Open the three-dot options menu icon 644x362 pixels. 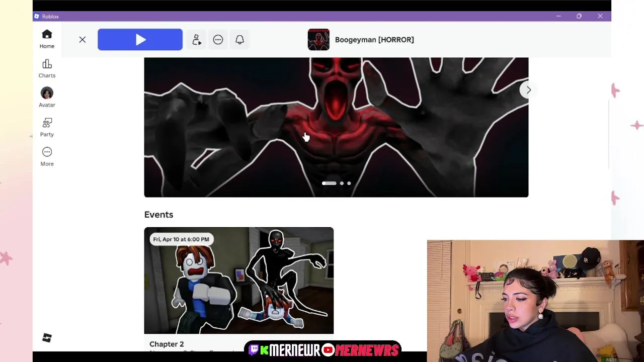click(x=218, y=40)
